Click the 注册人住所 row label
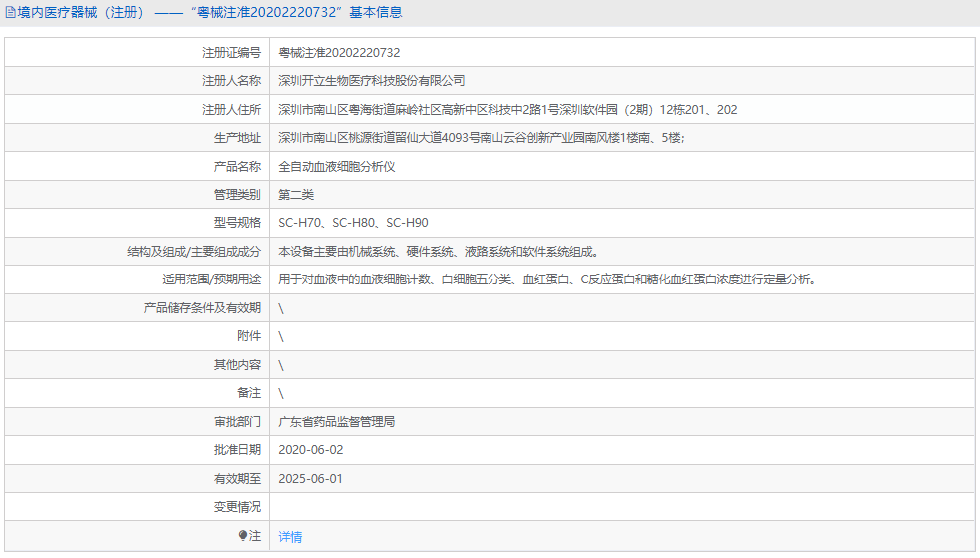The width and height of the screenshot is (980, 558). [231, 110]
